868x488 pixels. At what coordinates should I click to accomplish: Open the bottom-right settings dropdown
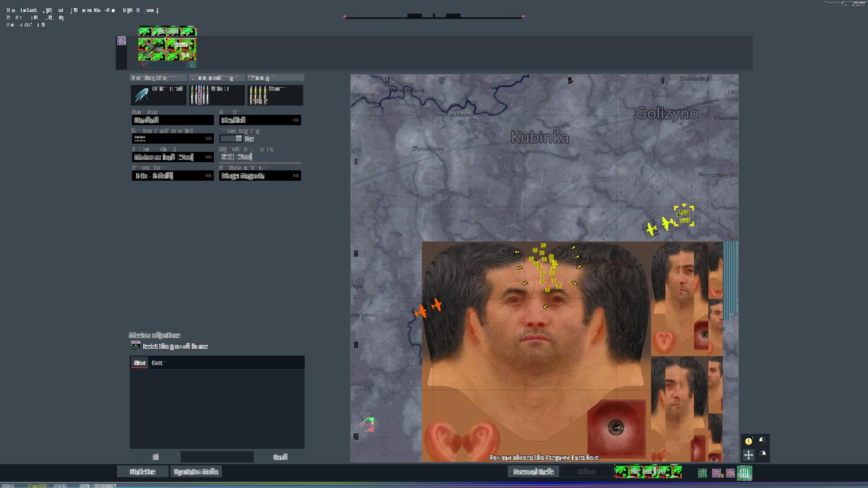(260, 176)
